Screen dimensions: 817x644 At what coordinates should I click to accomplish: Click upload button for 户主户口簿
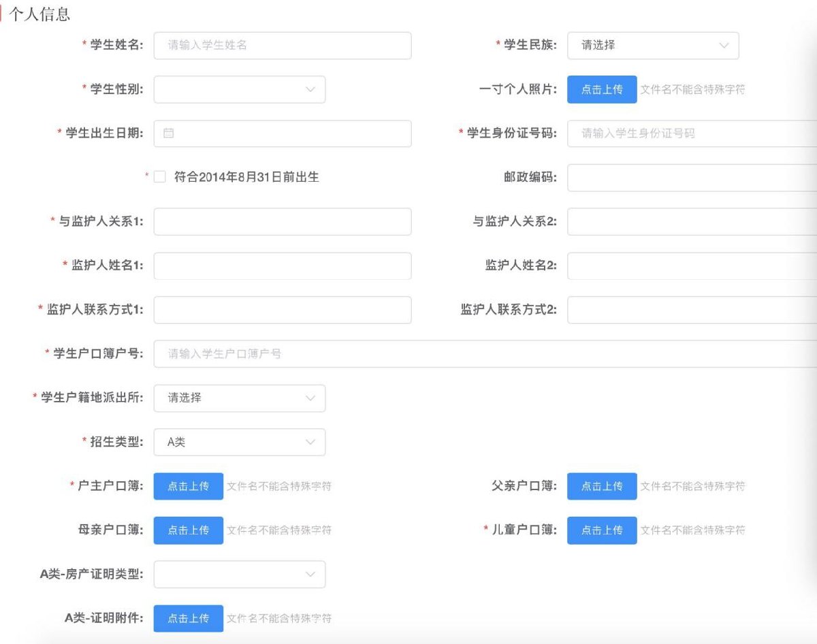pos(189,487)
